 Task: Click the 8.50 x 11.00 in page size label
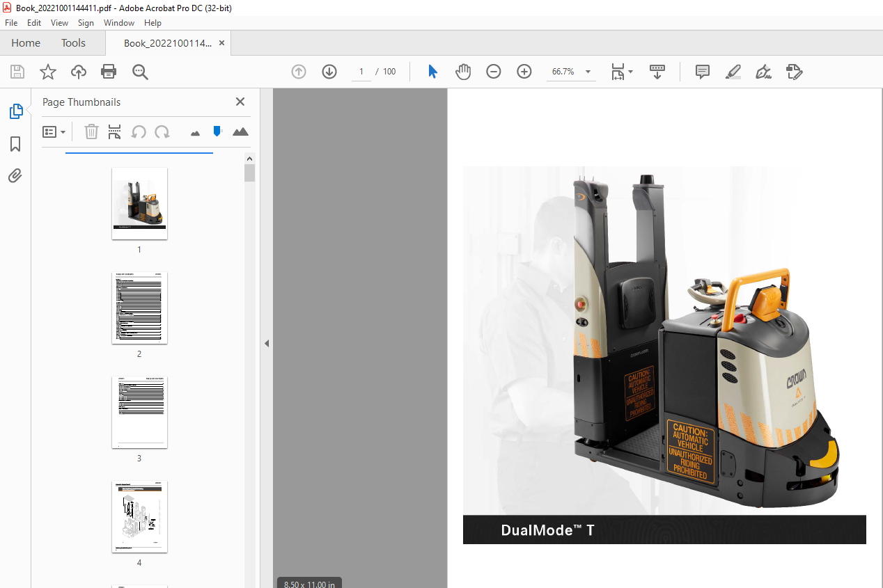310,583
